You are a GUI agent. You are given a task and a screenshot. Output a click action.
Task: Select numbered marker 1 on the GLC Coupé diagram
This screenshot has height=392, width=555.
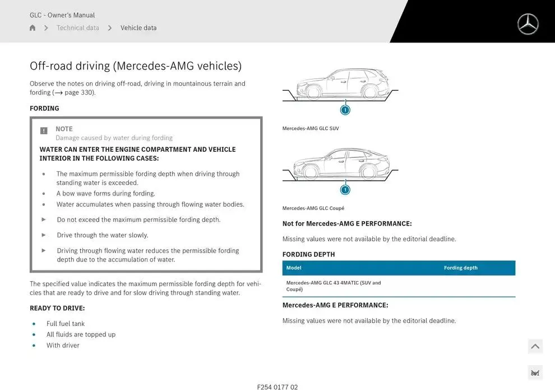pyautogui.click(x=345, y=189)
